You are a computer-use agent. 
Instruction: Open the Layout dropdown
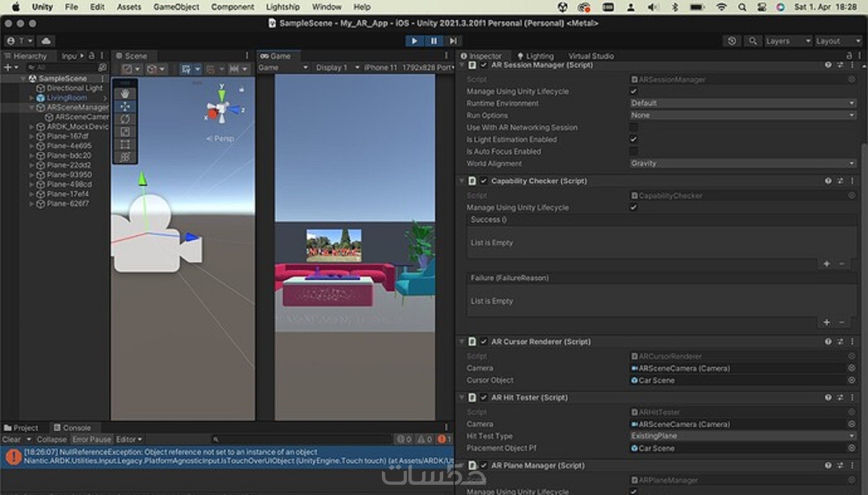838,41
